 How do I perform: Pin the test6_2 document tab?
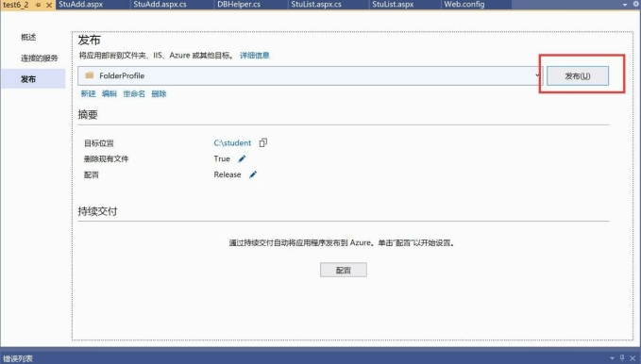39,5
